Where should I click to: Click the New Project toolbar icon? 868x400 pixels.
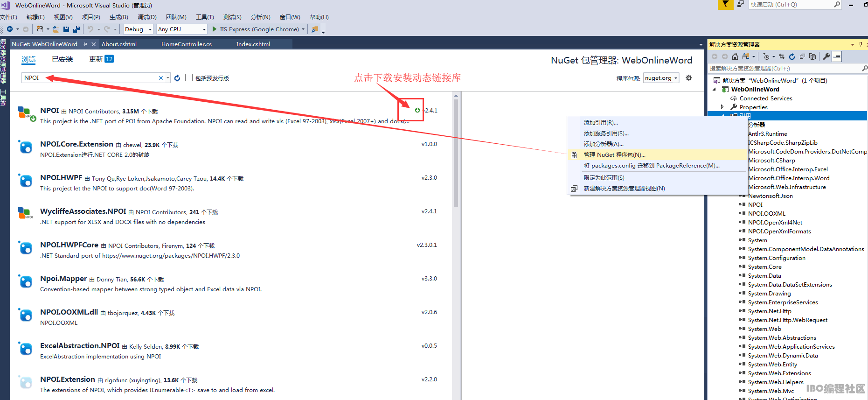[x=40, y=29]
